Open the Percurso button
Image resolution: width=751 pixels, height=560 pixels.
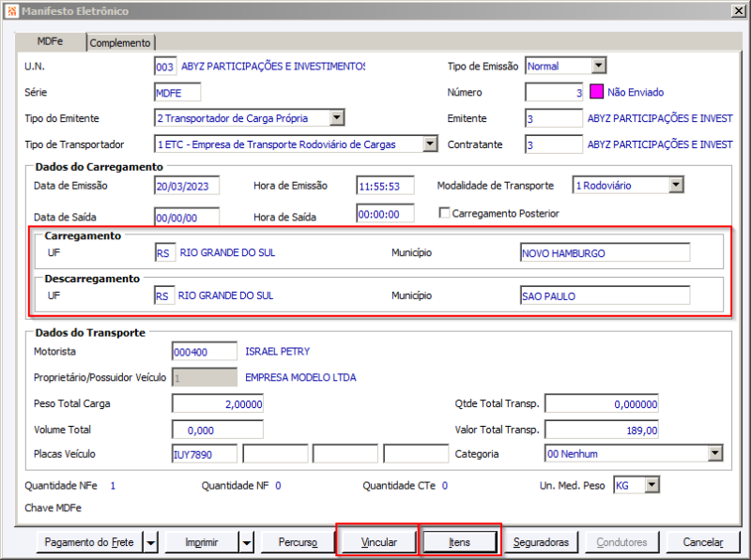pyautogui.click(x=298, y=542)
